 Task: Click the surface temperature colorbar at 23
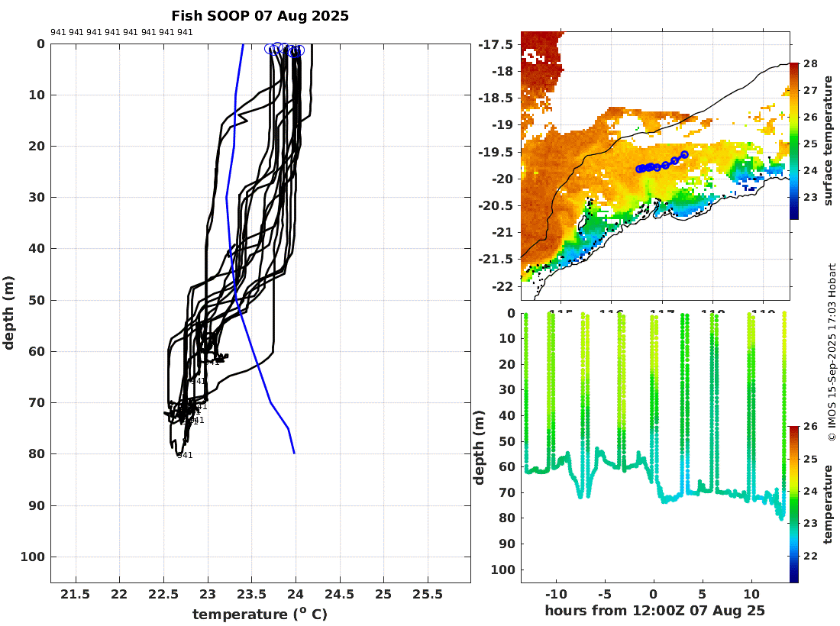pos(794,197)
